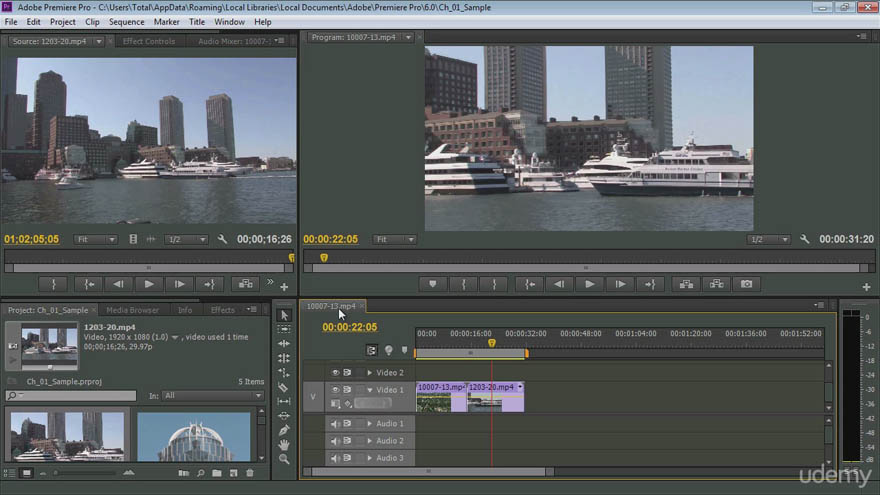Open Source monitor Fit zoom dropdown
This screenshot has width=880, height=495.
tap(95, 239)
